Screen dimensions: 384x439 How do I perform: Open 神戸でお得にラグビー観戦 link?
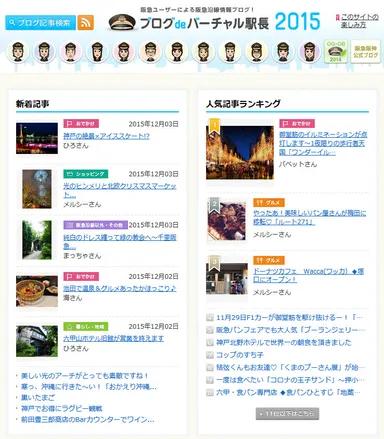[x=62, y=408]
